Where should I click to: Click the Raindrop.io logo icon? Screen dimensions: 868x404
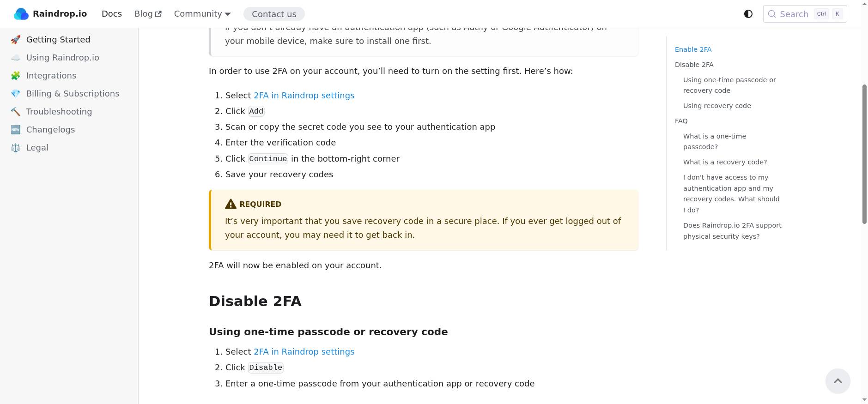click(21, 13)
